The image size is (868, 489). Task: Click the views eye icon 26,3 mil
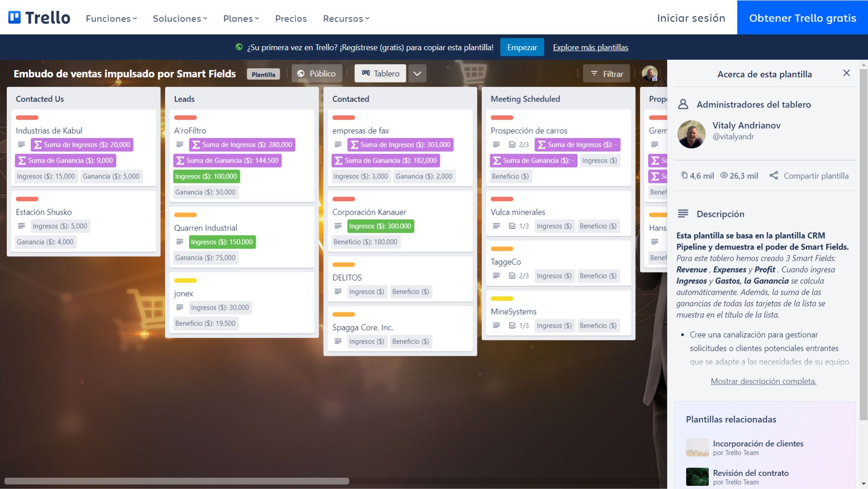point(724,175)
